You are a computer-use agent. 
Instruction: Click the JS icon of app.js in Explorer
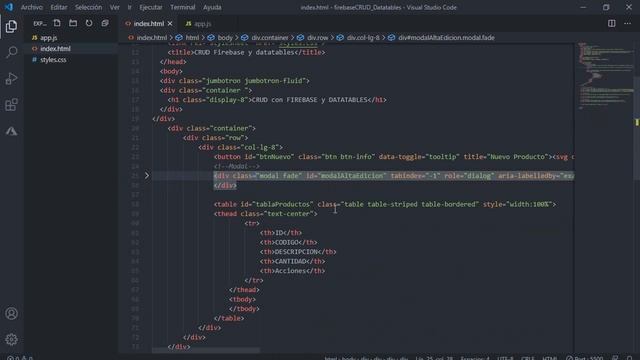tap(35, 38)
